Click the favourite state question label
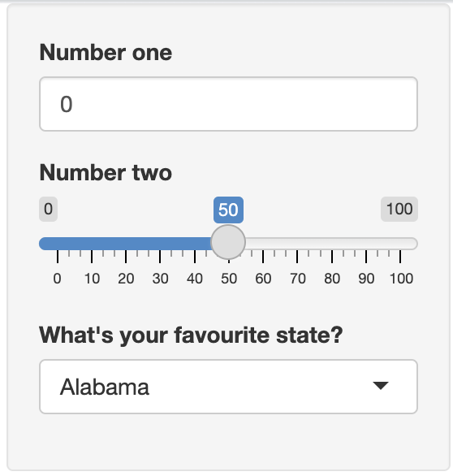The width and height of the screenshot is (453, 476). tap(191, 336)
